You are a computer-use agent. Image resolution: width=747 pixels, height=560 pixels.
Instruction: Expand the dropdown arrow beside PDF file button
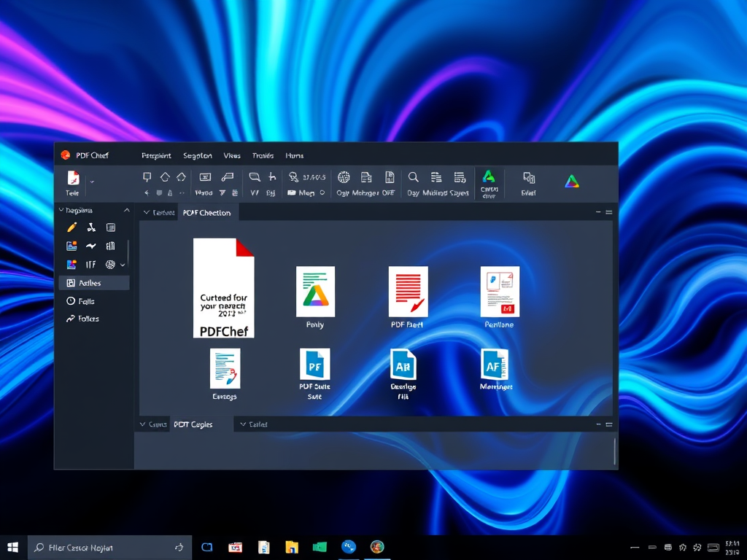coord(92,181)
